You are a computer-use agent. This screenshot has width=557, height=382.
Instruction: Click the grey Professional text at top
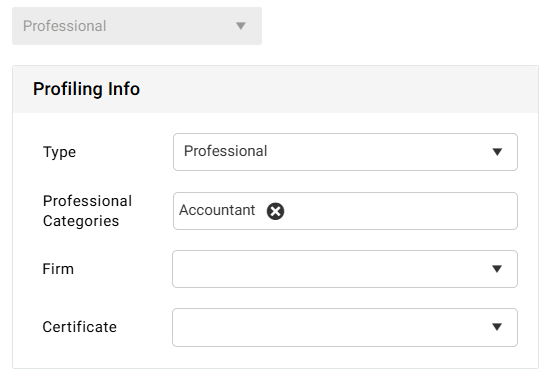pos(65,26)
